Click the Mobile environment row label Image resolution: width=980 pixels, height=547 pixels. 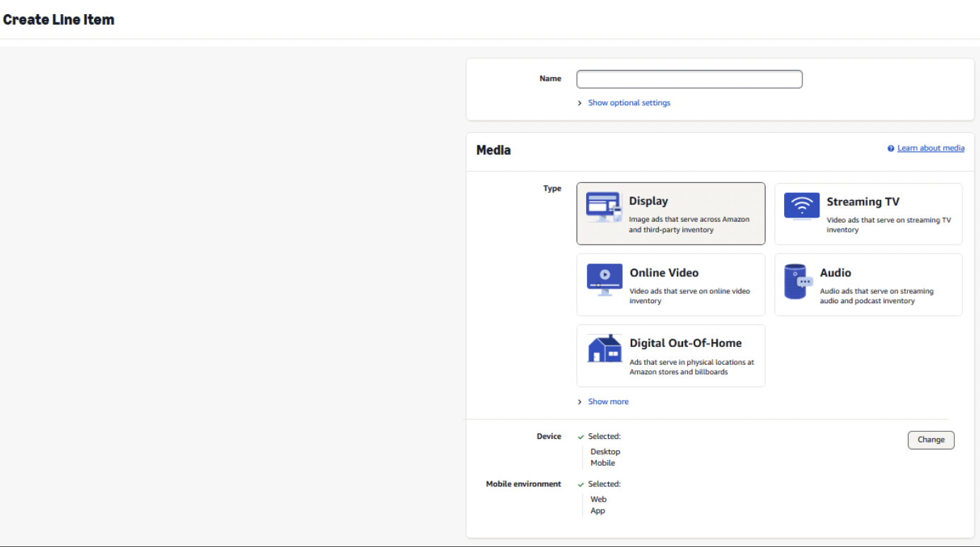point(523,484)
